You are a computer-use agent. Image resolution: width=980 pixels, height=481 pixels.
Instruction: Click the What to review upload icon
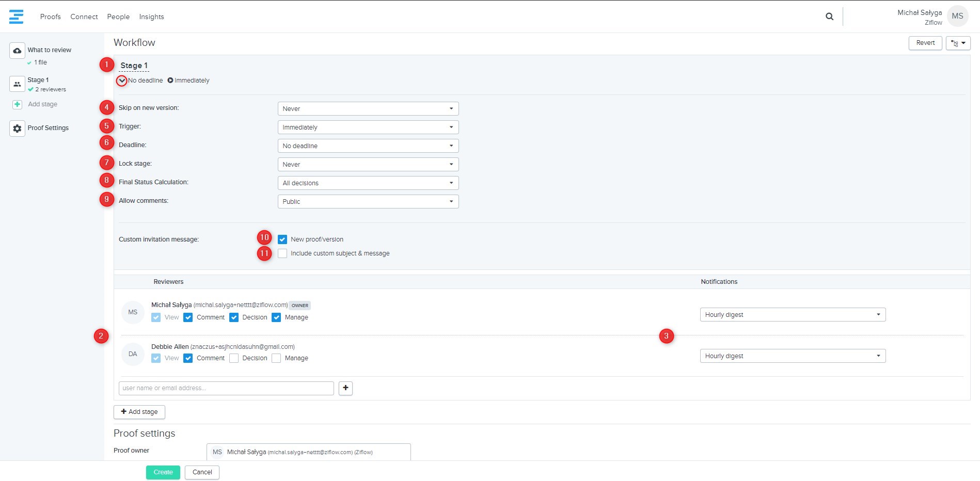click(17, 51)
